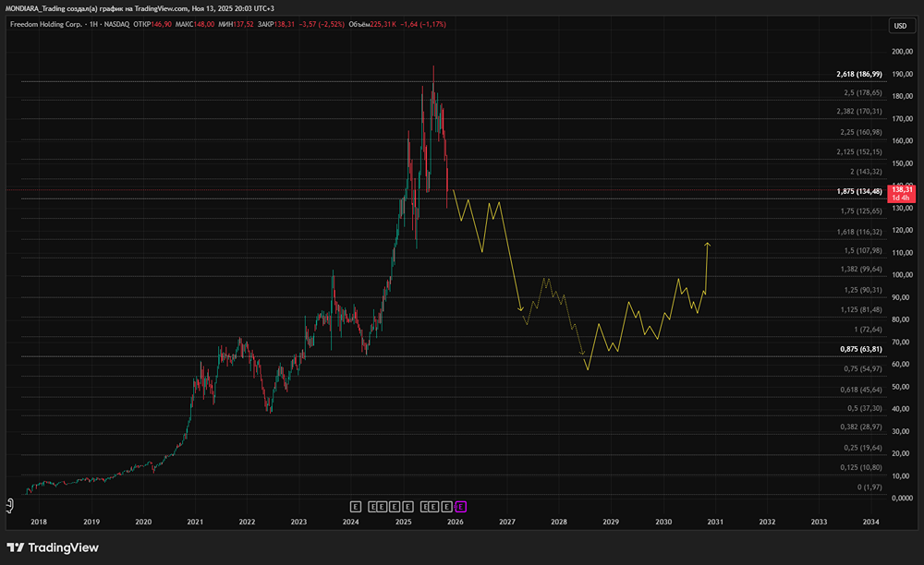Click the 2032 label on time axis
The height and width of the screenshot is (565, 924).
click(x=767, y=522)
